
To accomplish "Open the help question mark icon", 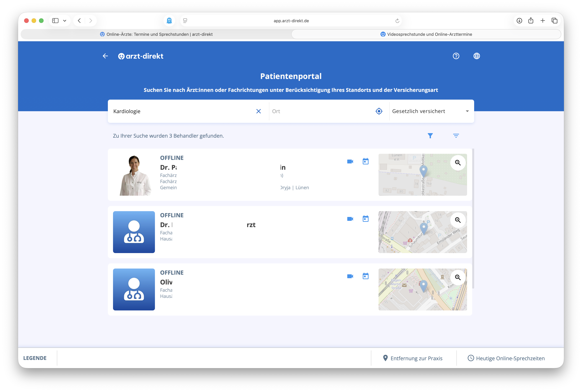I will (x=456, y=56).
